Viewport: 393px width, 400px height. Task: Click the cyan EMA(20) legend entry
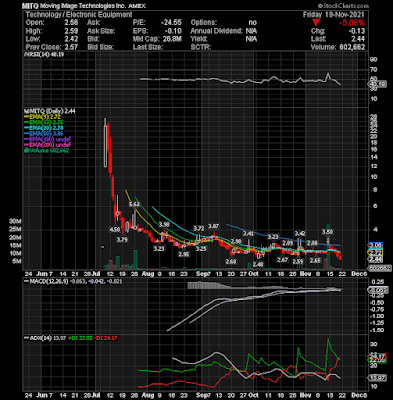(x=44, y=128)
